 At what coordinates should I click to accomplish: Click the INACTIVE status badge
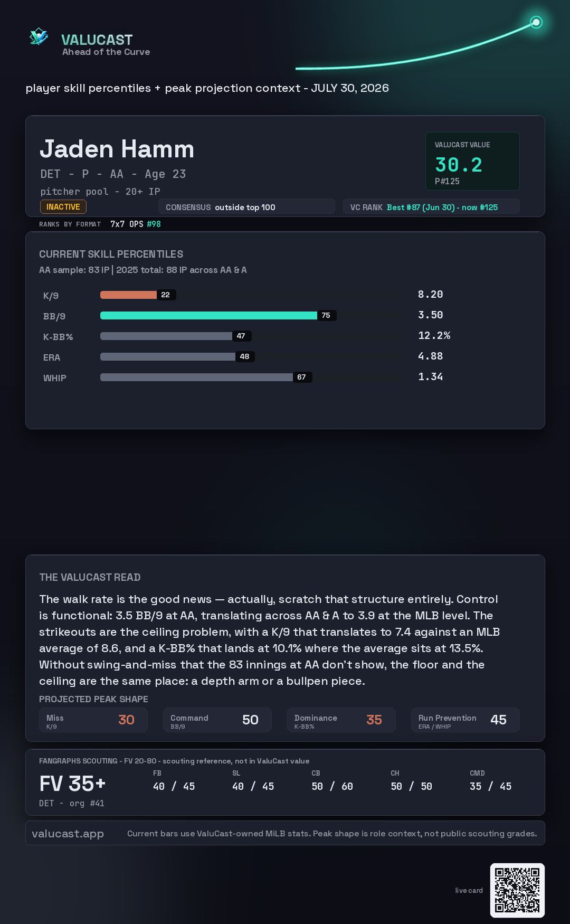(x=63, y=207)
